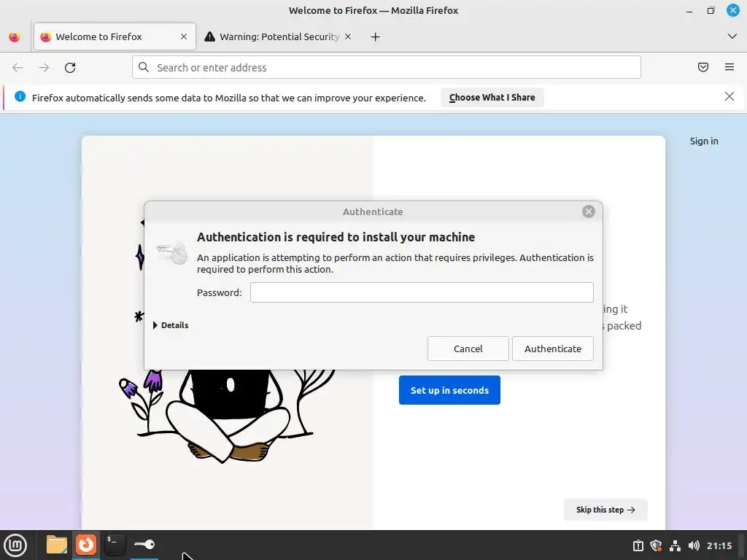This screenshot has height=560, width=747.
Task: Focus the Search or enter address bar
Action: click(x=387, y=67)
